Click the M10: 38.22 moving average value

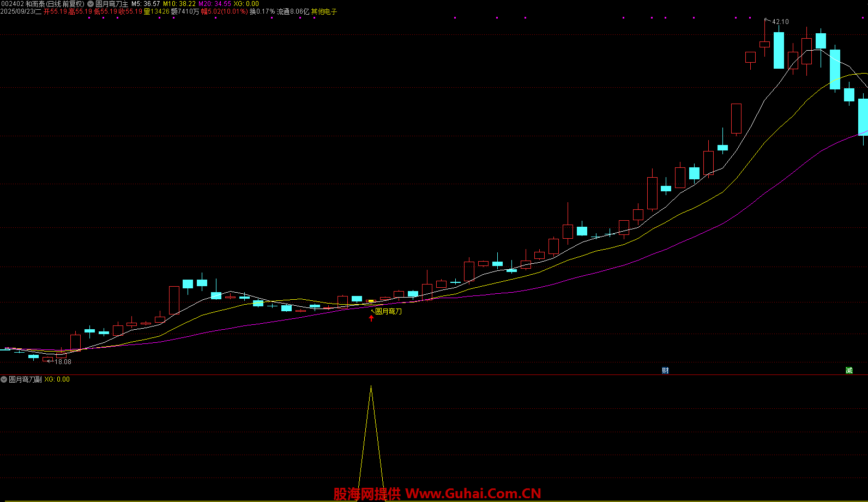click(x=179, y=4)
